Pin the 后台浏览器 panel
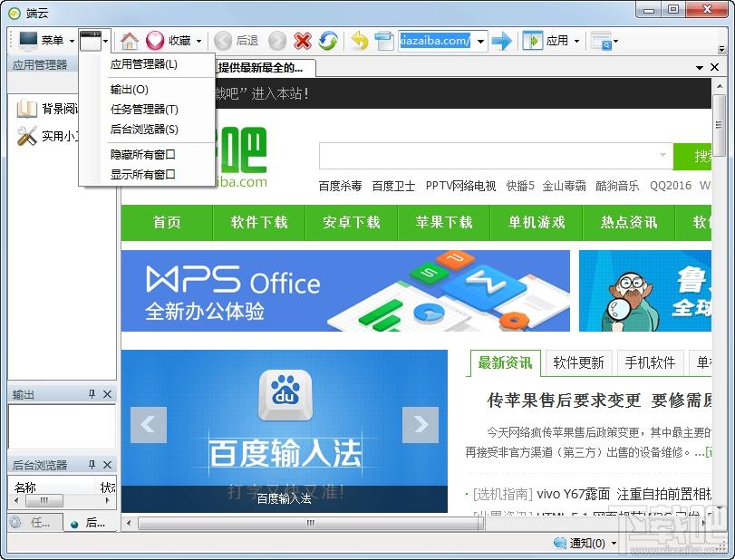This screenshot has width=735, height=560. click(x=92, y=465)
